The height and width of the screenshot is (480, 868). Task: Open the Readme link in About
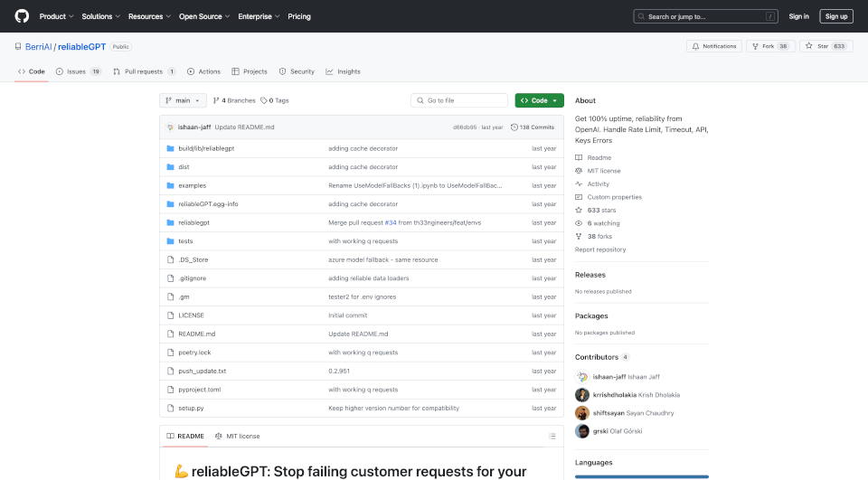click(593, 158)
